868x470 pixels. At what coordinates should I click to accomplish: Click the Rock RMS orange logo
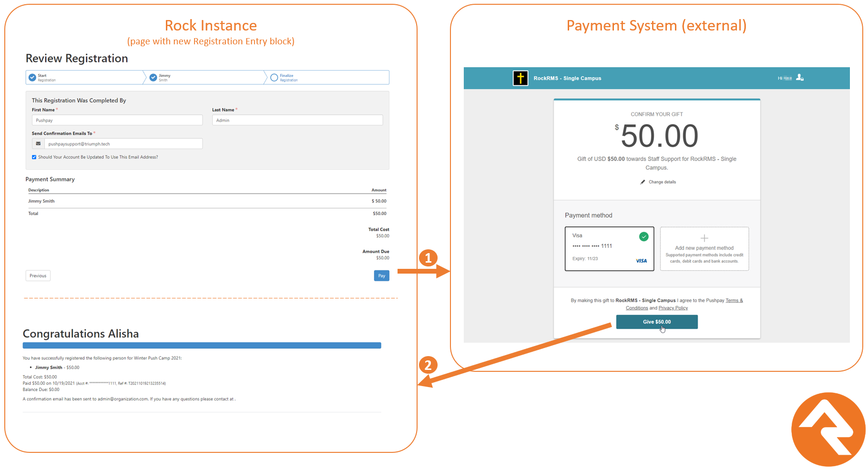[x=828, y=429]
